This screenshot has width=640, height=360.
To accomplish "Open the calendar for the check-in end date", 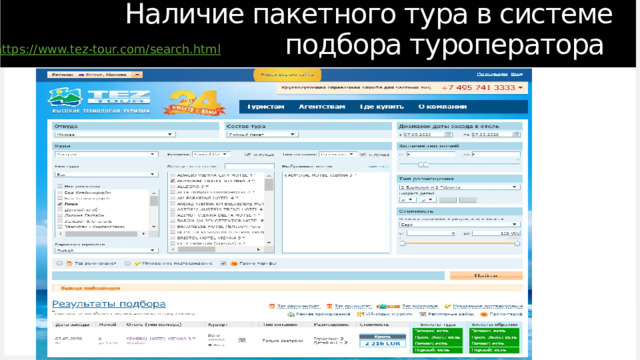I will [516, 134].
